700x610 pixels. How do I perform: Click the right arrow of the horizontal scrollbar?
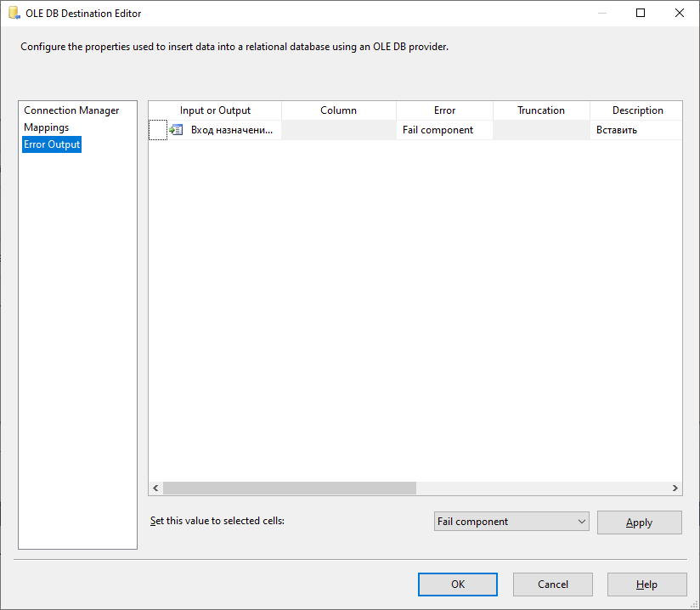[x=675, y=488]
